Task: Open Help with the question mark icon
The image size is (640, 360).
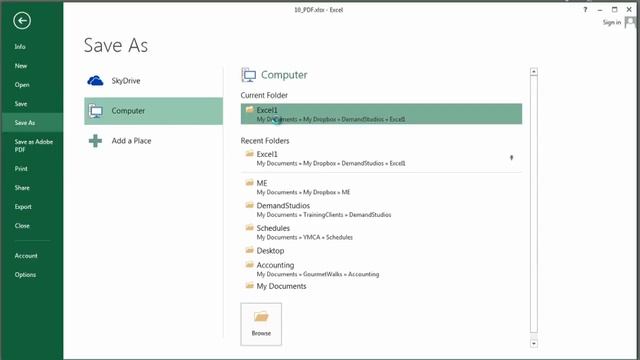Action: 585,9
